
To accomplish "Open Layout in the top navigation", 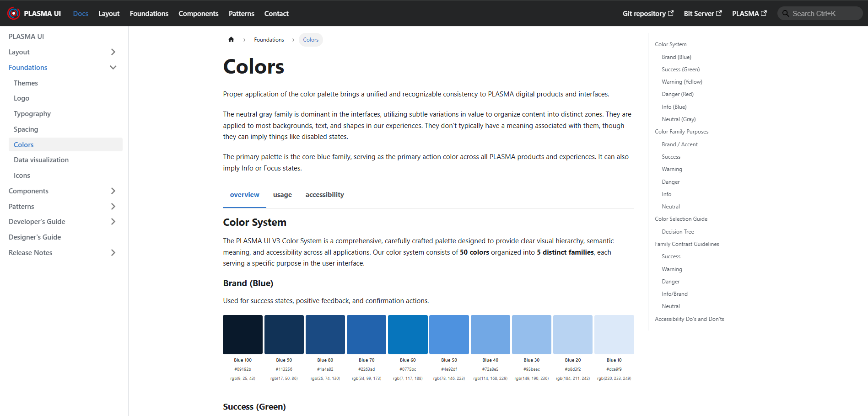I will click(x=109, y=14).
